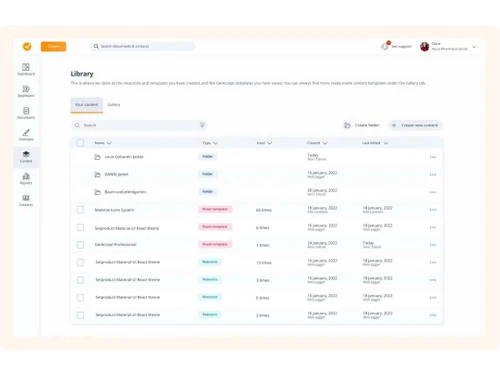Open GetAccept Professional template
Image resolution: width=500 pixels, height=375 pixels.
coord(116,245)
